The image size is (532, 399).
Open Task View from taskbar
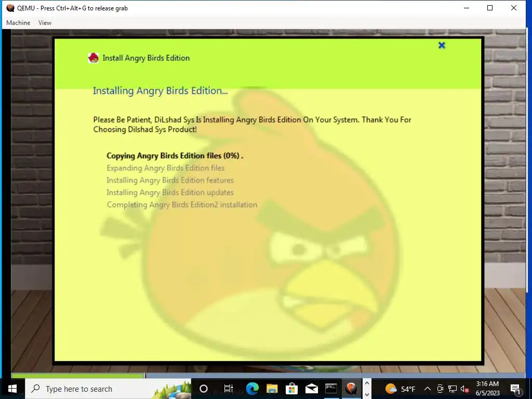click(x=229, y=389)
